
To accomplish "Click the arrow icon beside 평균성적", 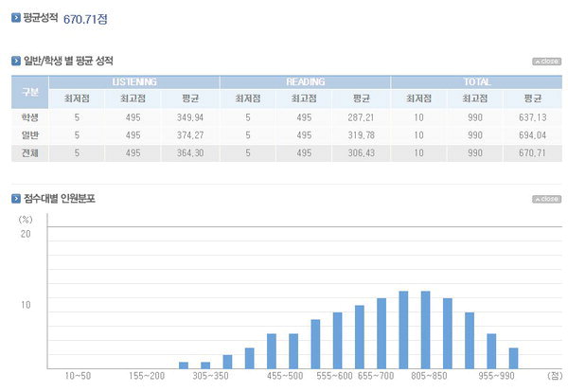I will pyautogui.click(x=16, y=18).
